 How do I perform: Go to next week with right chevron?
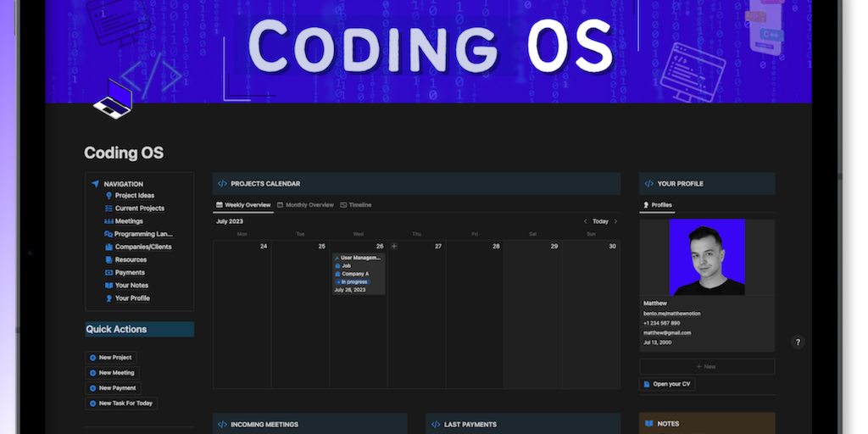click(615, 221)
